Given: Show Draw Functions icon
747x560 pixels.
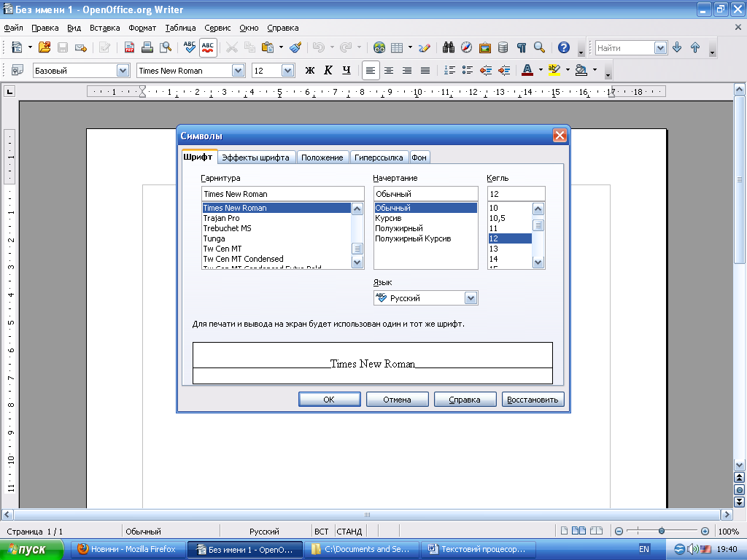Looking at the screenshot, I should click(424, 47).
